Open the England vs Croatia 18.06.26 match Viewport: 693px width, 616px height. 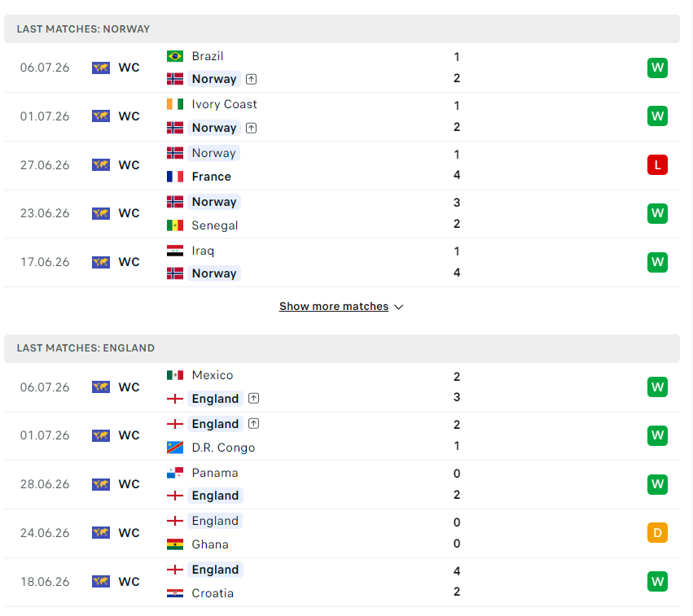tap(342, 582)
